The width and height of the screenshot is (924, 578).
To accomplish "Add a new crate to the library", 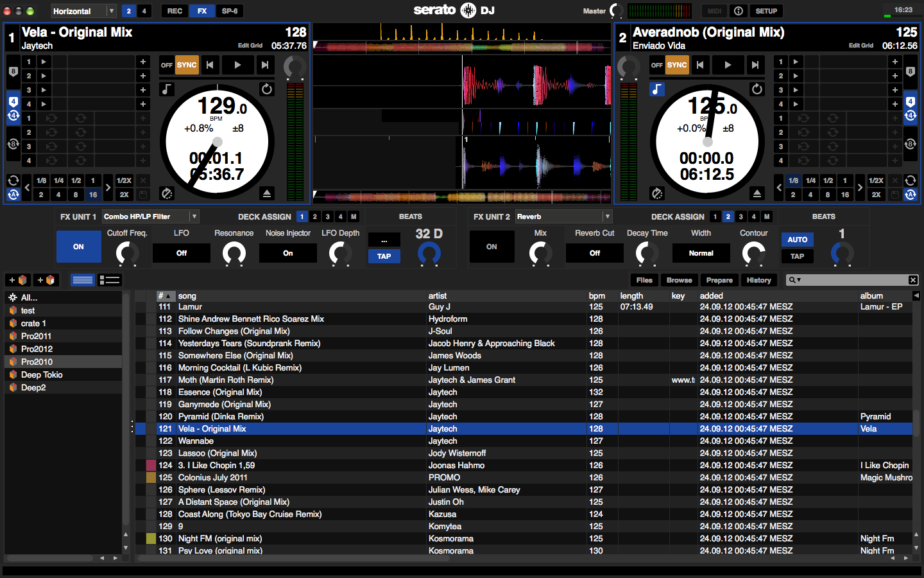I will (x=17, y=280).
